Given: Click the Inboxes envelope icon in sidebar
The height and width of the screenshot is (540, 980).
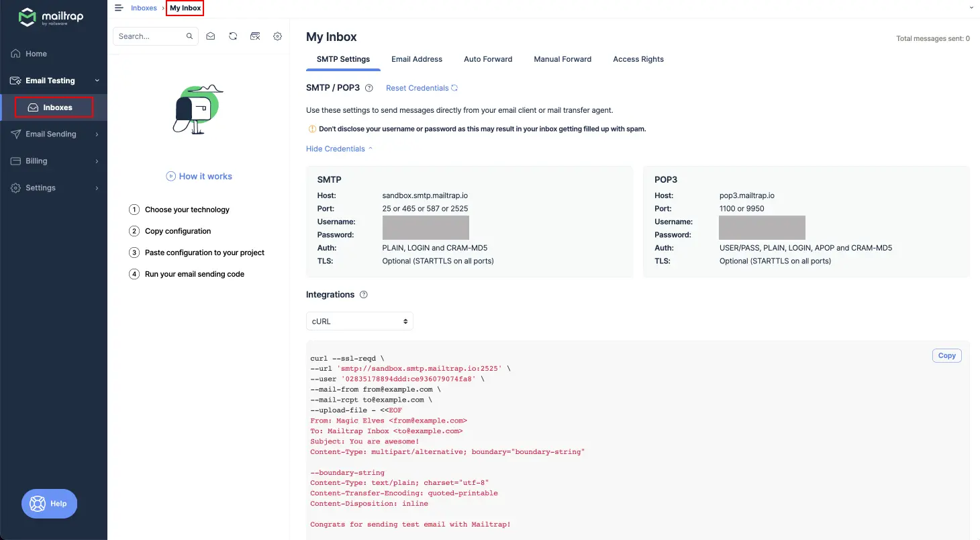Looking at the screenshot, I should [x=33, y=107].
